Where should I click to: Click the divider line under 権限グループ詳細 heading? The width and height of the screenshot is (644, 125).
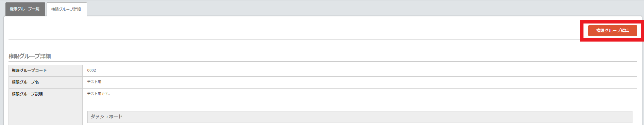pos(323,62)
